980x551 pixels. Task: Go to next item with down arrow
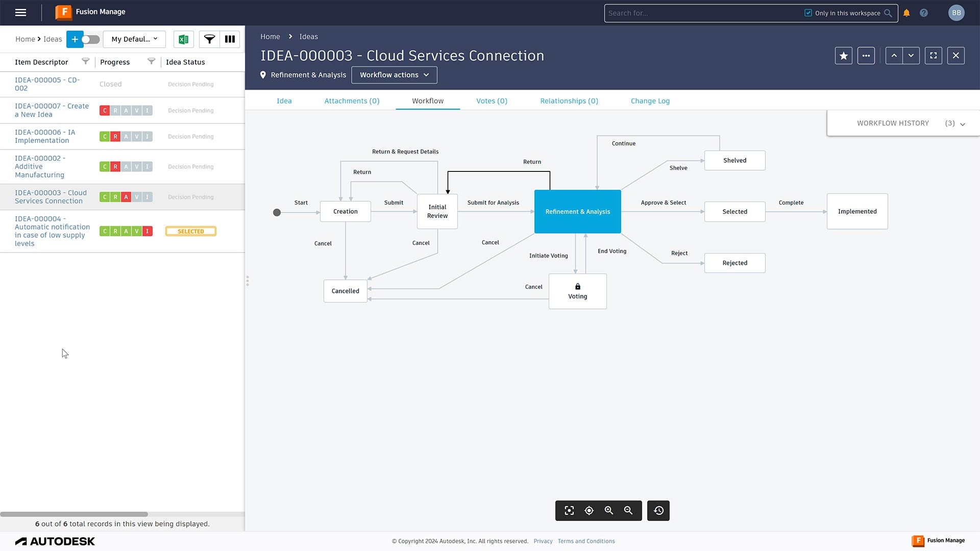(x=911, y=56)
